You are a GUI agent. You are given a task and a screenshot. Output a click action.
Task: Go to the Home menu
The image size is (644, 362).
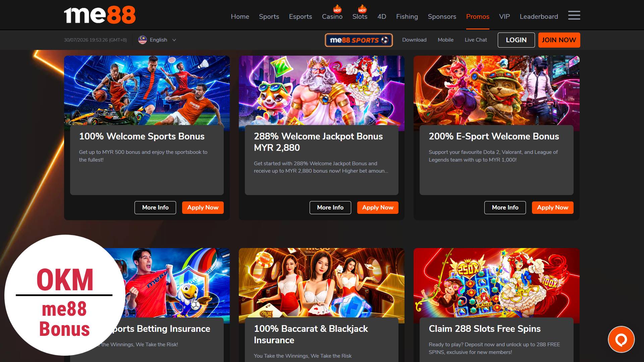tap(240, 16)
